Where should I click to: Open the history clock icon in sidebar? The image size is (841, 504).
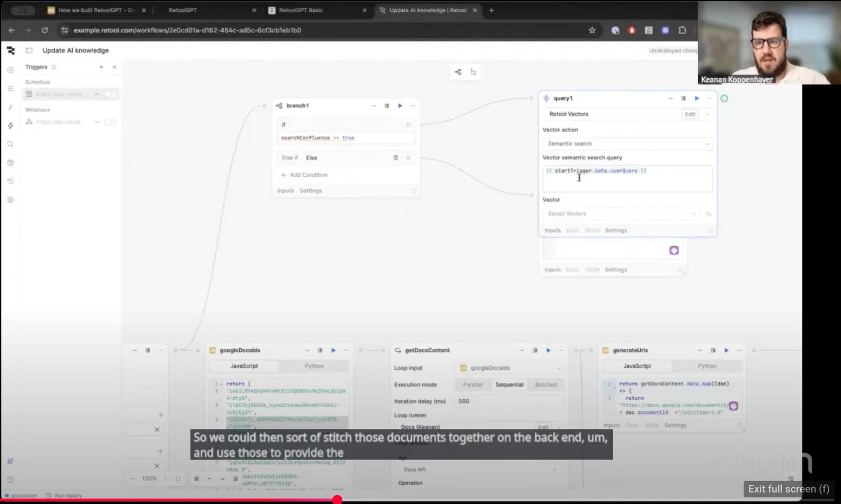pos(11,181)
